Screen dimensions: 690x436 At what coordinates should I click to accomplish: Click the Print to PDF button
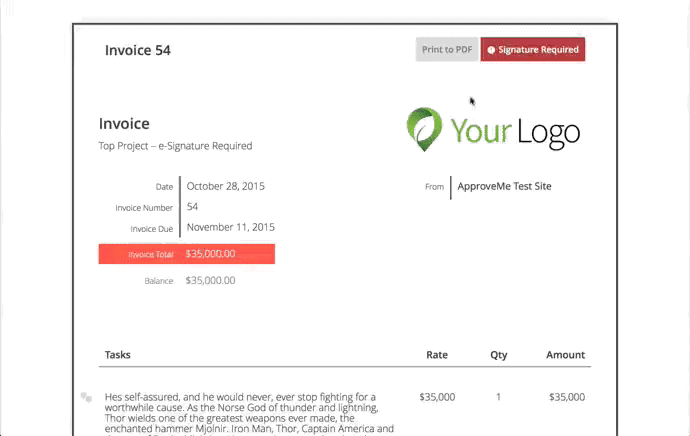(447, 49)
